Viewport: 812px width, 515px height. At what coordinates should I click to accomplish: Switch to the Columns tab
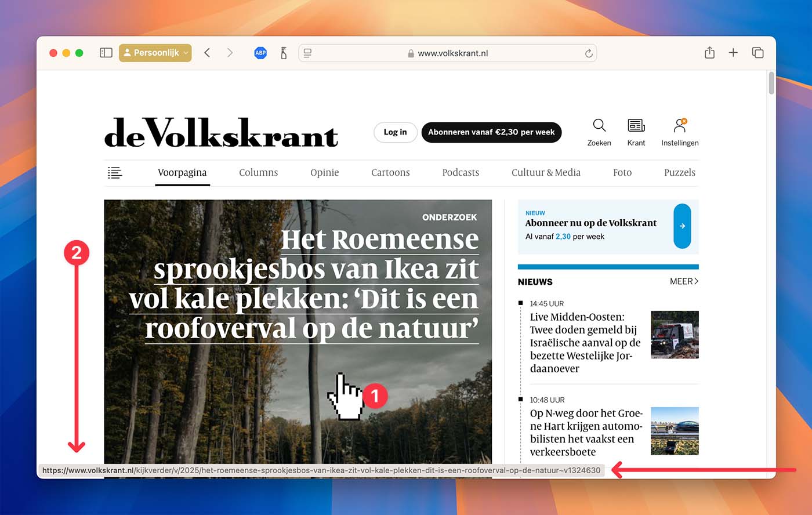click(258, 173)
